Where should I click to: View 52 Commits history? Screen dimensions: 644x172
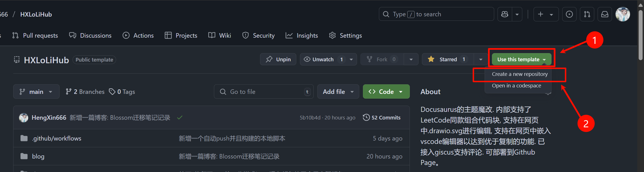click(382, 117)
